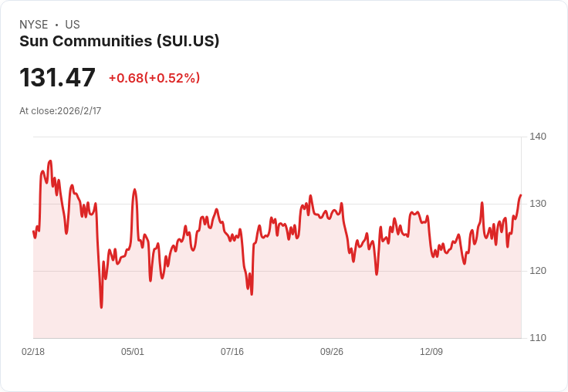Select the 09/26 date on x-axis
This screenshot has height=392, width=568.
[x=332, y=352]
